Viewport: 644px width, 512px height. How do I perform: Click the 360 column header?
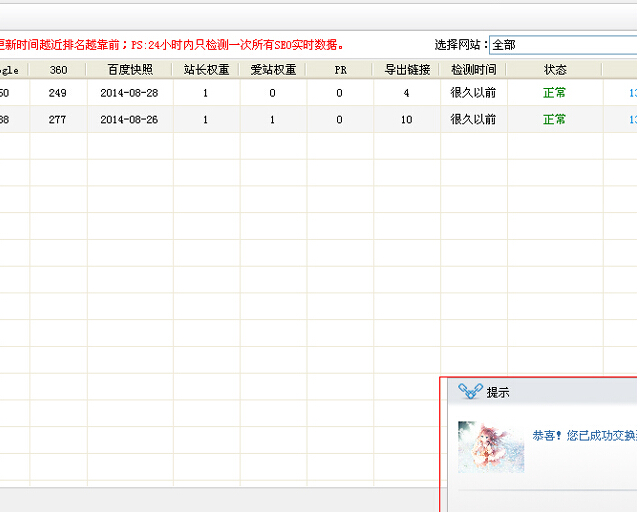tap(58, 70)
